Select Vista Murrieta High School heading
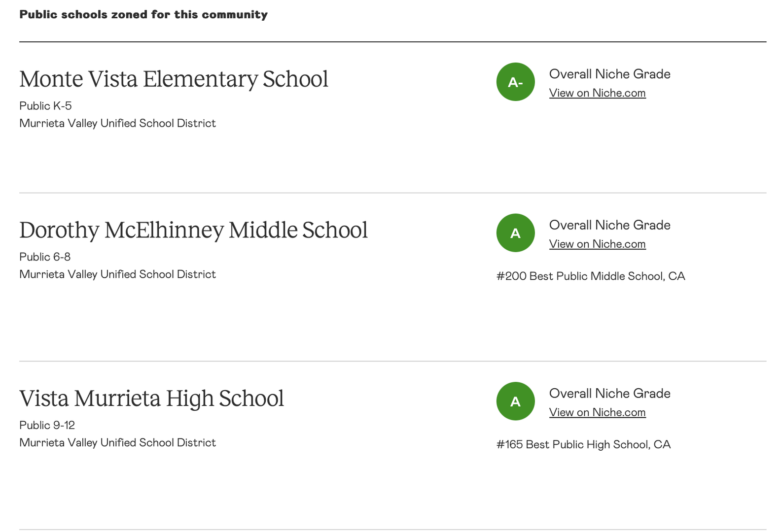Image resolution: width=781 pixels, height=532 pixels. click(x=151, y=399)
